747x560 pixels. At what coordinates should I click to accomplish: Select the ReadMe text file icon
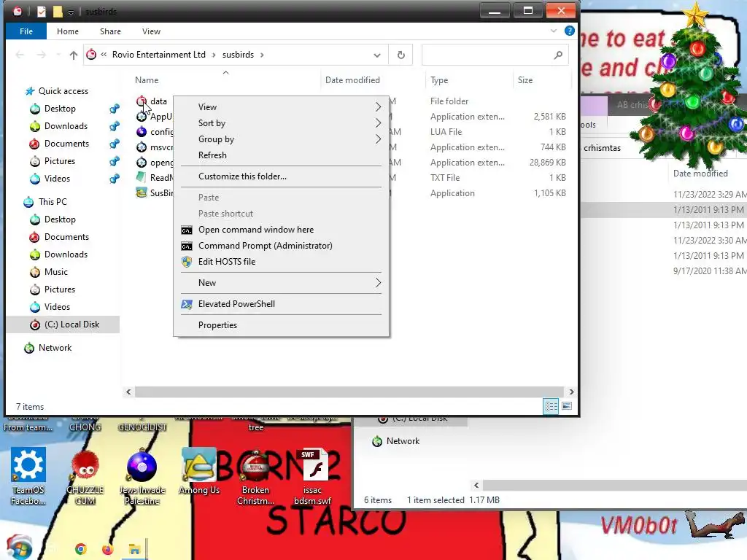click(142, 177)
